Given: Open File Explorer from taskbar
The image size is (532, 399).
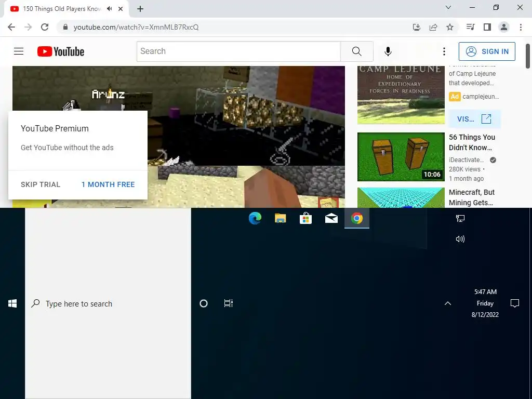Looking at the screenshot, I should pos(280,218).
